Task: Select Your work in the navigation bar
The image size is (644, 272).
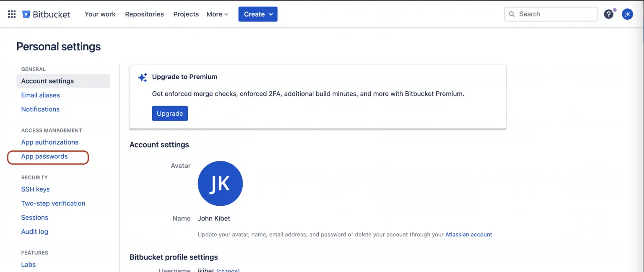Action: tap(100, 14)
